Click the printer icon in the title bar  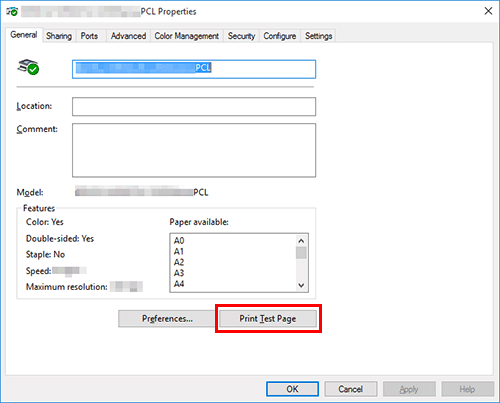12,12
